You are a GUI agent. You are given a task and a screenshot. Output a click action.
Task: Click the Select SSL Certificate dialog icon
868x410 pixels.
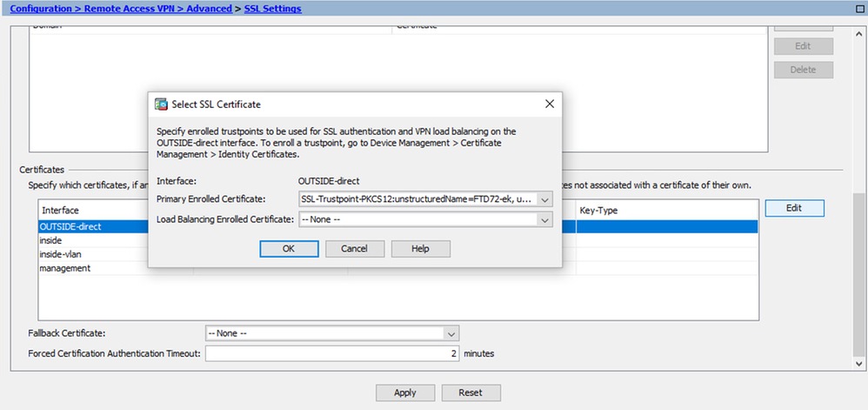coord(161,104)
